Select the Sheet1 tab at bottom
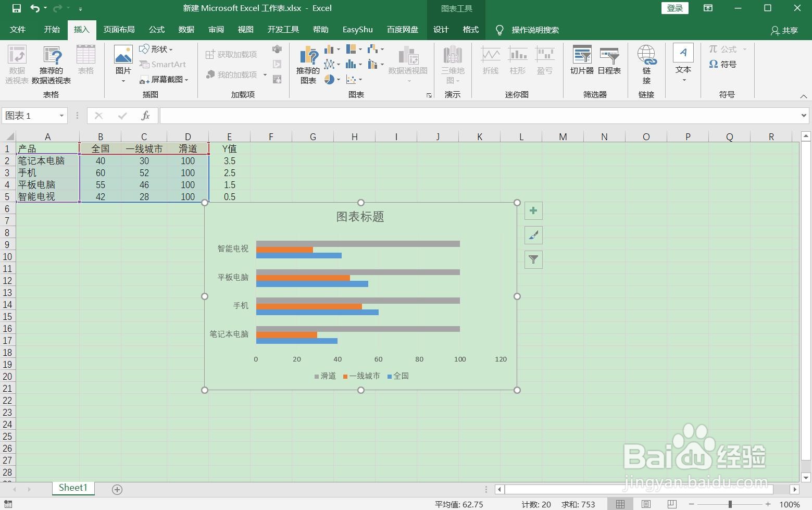The height and width of the screenshot is (510, 812). [73, 488]
